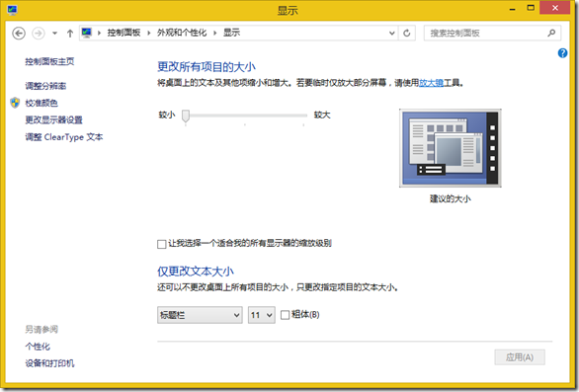Click the Forward navigation arrow

[x=38, y=34]
